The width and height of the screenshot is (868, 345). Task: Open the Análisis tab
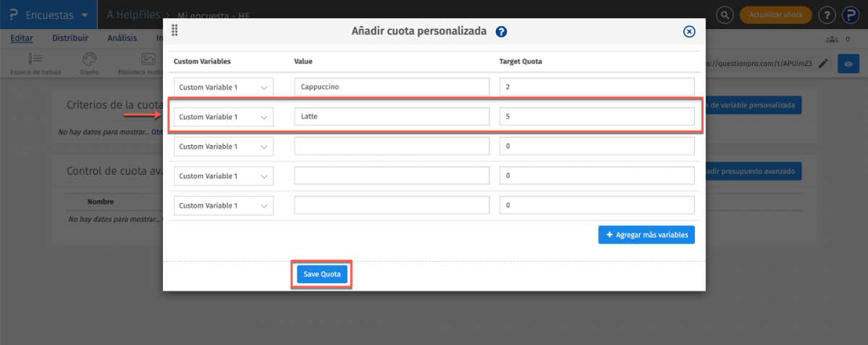122,38
